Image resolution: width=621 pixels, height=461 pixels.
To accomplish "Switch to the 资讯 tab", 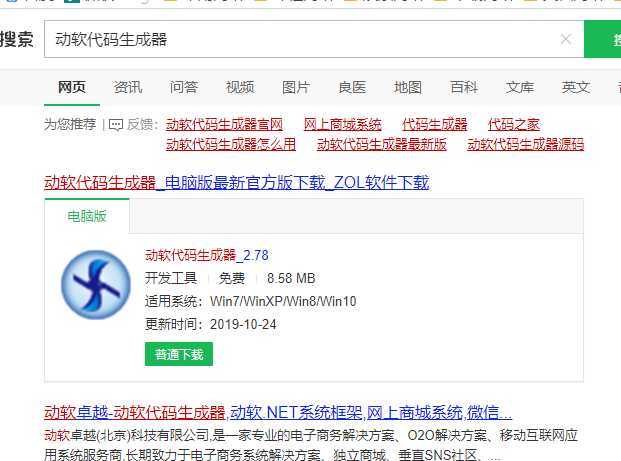I will [128, 87].
